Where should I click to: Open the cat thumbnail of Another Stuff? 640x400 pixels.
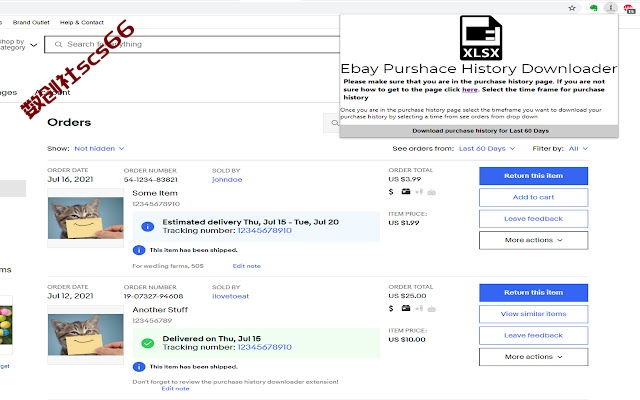pos(85,335)
